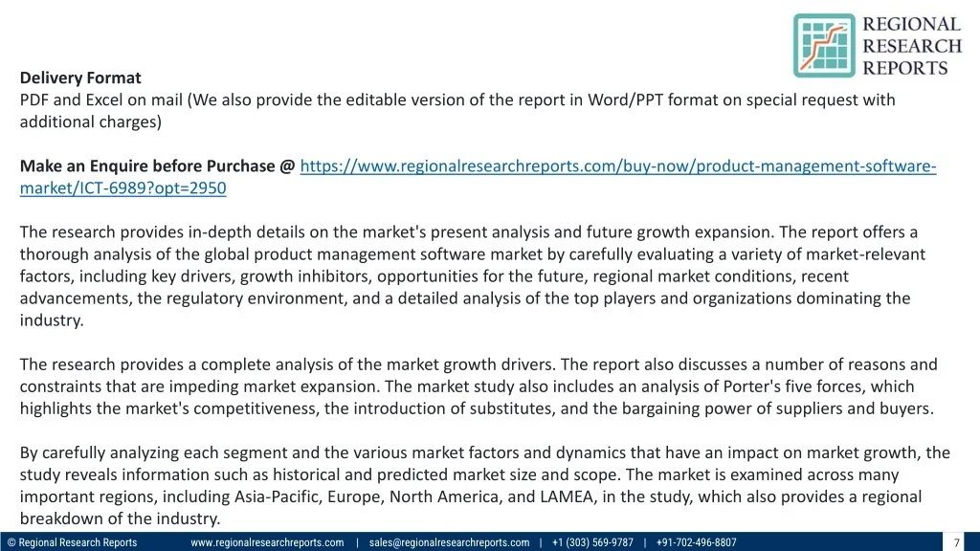Click the sales@regionalresearchreports.com email address

[449, 542]
